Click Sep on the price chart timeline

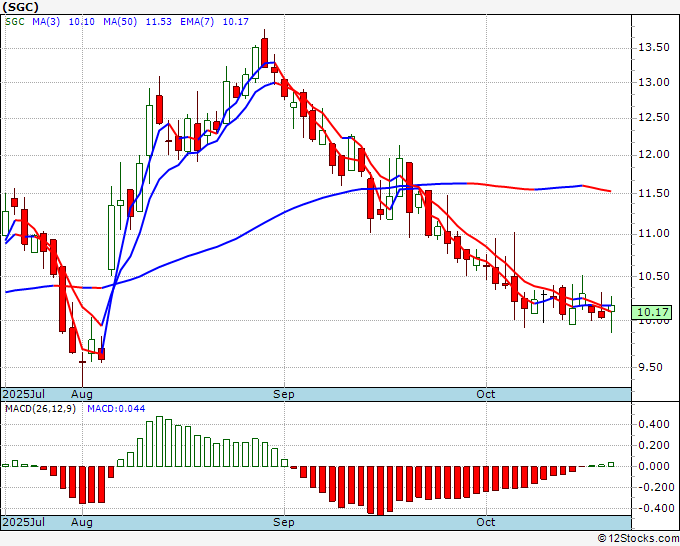pyautogui.click(x=284, y=394)
